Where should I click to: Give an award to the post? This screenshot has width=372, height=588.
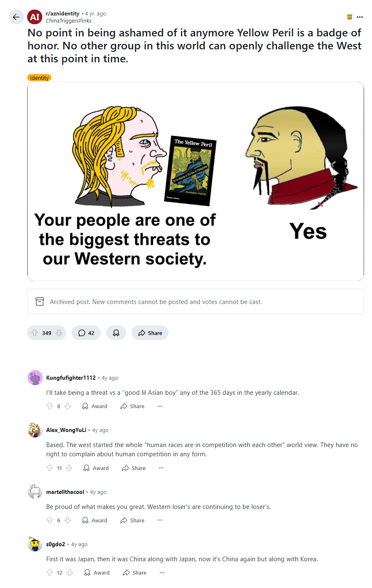[x=116, y=333]
